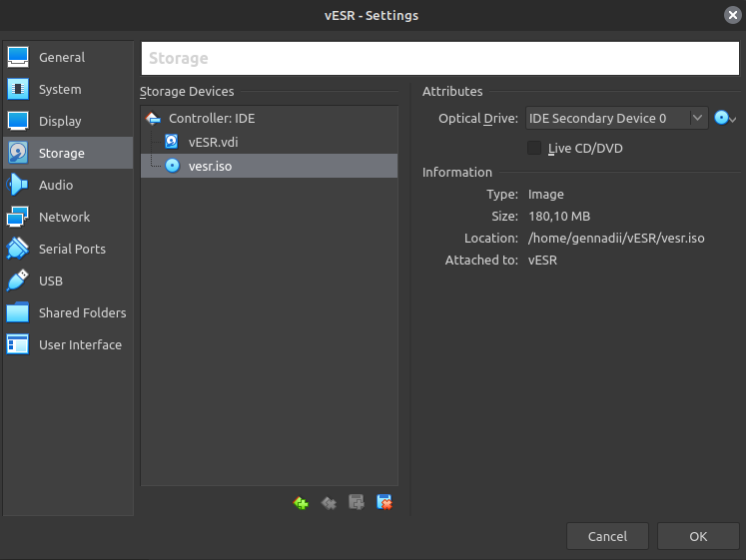Open the Optical Drive dropdown
Image resolution: width=746 pixels, height=560 pixels.
(x=616, y=118)
